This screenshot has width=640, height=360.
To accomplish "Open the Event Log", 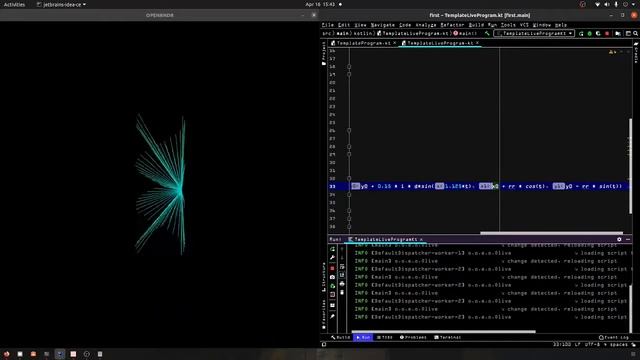I will [614, 338].
